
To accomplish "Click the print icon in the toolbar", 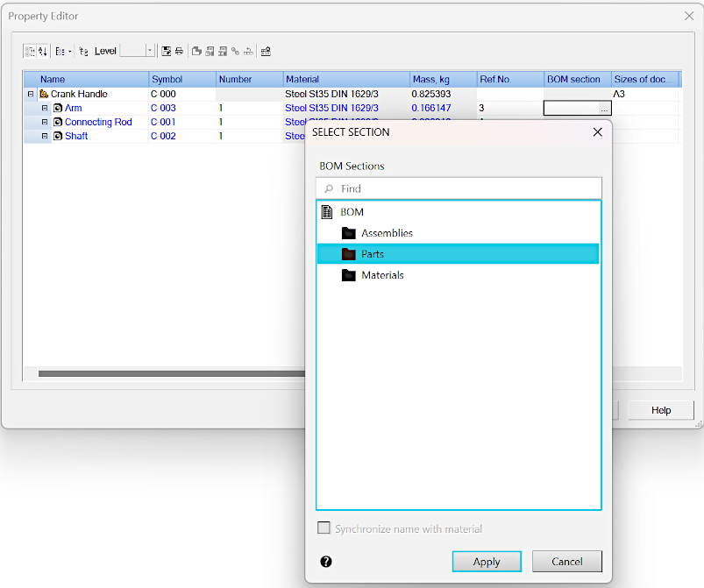I will [179, 51].
